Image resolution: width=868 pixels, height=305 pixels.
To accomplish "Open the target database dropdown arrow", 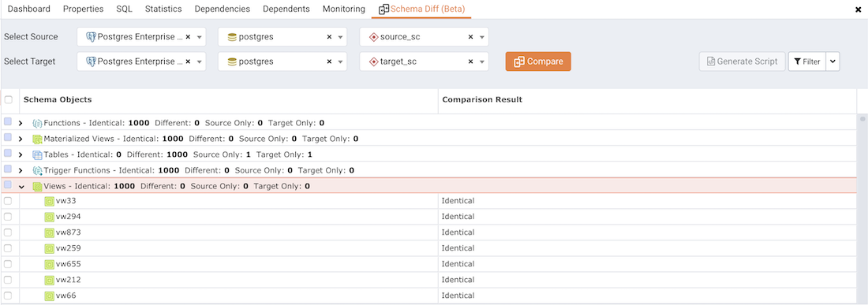I will tap(340, 62).
